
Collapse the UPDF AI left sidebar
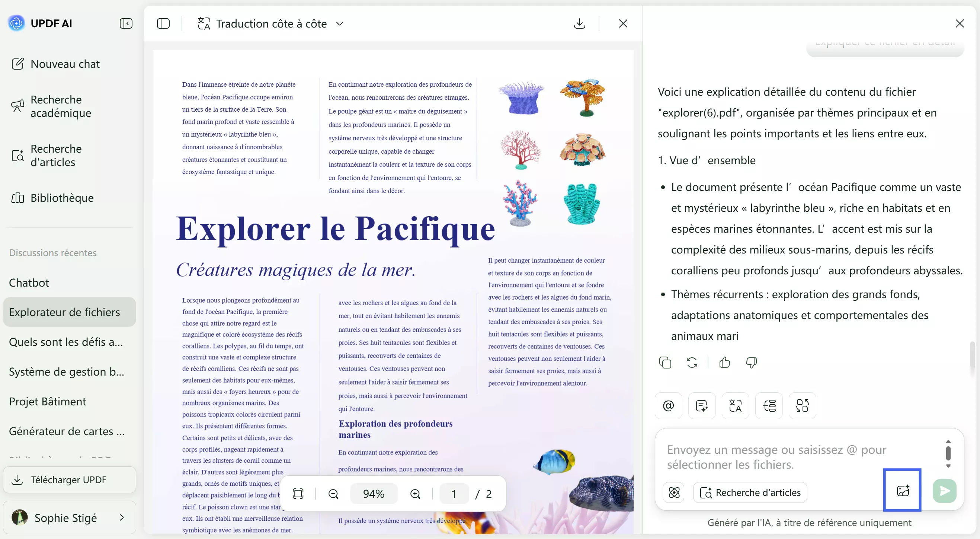pos(126,23)
